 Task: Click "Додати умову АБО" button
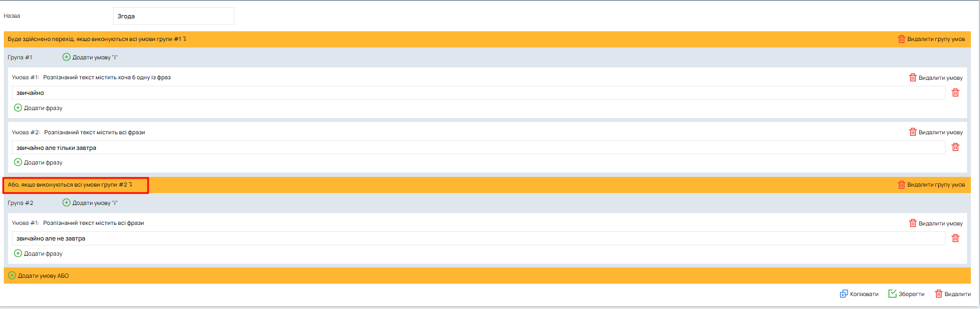pos(39,276)
